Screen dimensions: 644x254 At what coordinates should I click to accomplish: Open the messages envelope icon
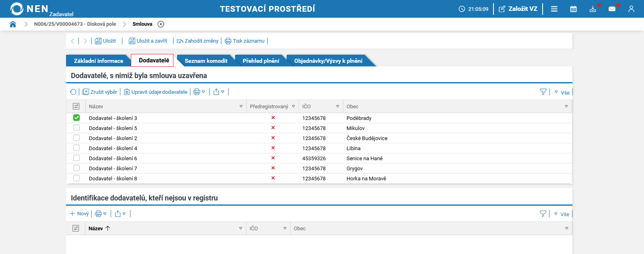(x=612, y=9)
